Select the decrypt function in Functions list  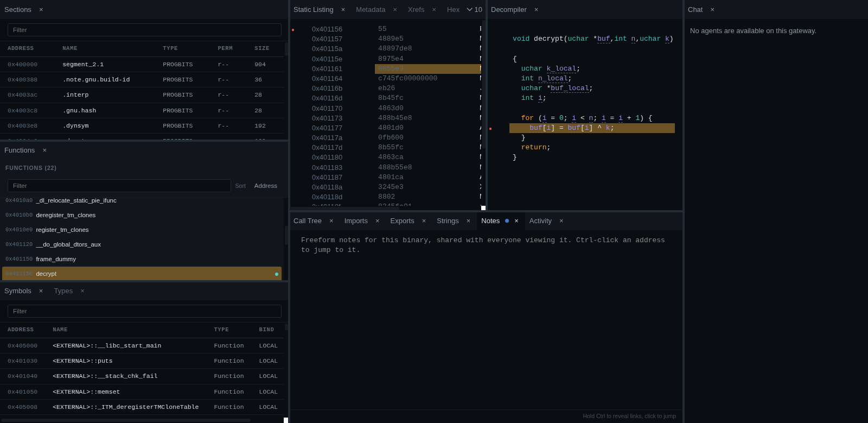(142, 274)
